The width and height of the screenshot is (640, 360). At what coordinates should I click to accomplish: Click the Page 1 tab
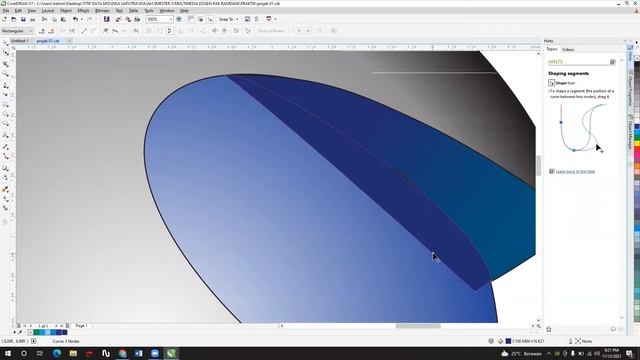click(81, 326)
